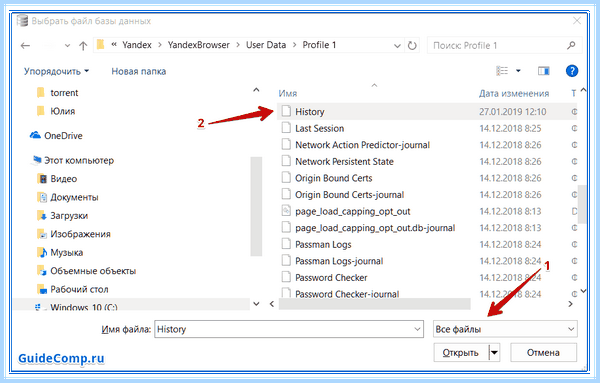This screenshot has width=600, height=383.
Task: Expand the address bar path history dropdown
Action: click(398, 46)
